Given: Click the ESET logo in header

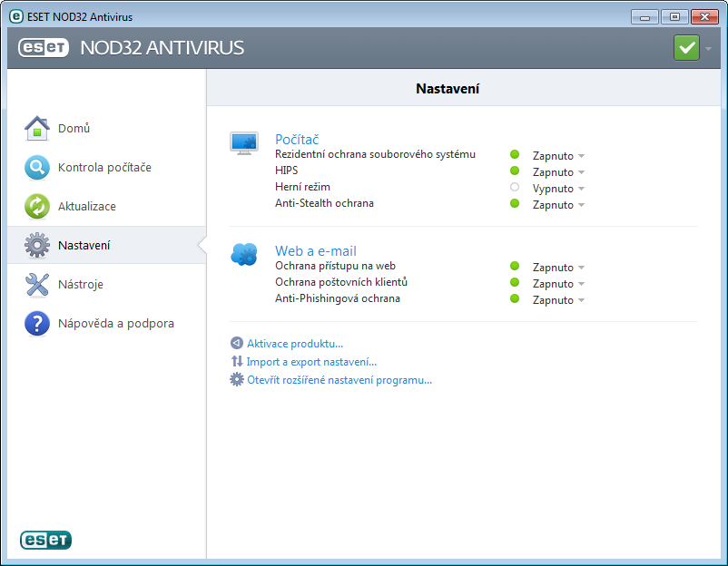Looking at the screenshot, I should 44,48.
